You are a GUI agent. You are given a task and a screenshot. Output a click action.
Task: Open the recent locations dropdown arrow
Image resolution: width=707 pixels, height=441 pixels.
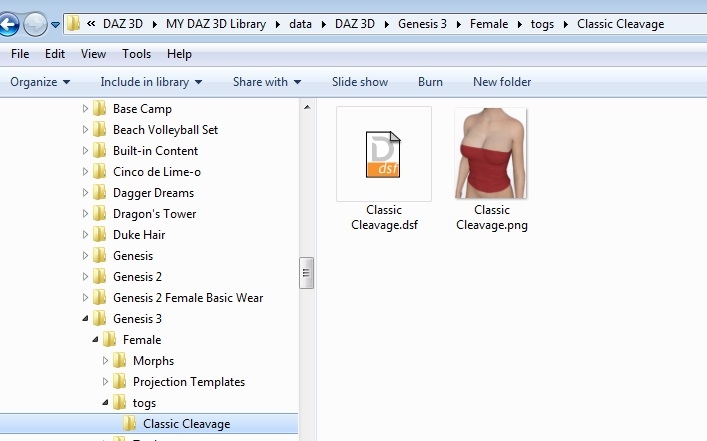[55, 24]
